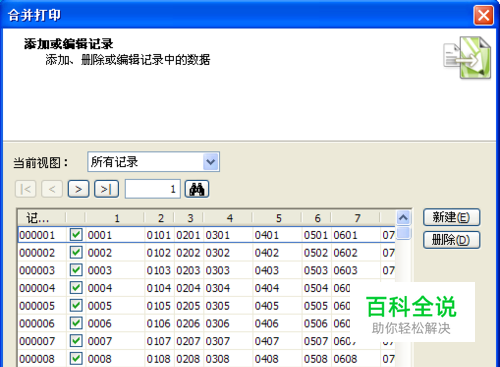Click cell 0503 in column 6

click(316, 270)
